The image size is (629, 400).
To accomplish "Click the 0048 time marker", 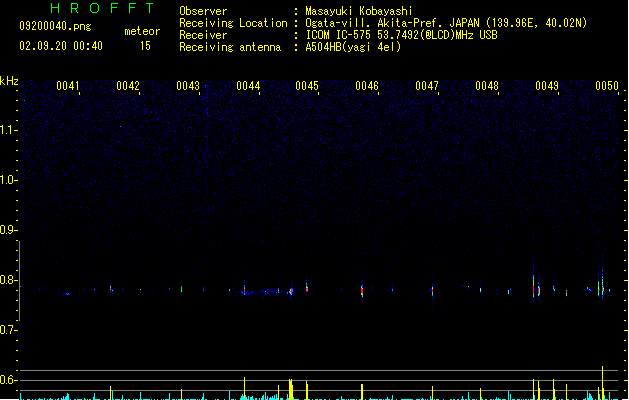I will [x=487, y=86].
